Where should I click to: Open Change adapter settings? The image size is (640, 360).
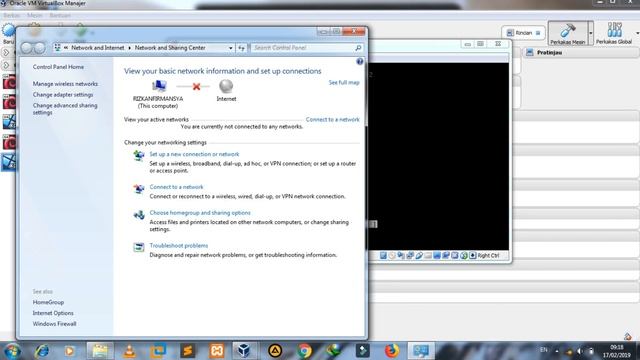point(63,95)
